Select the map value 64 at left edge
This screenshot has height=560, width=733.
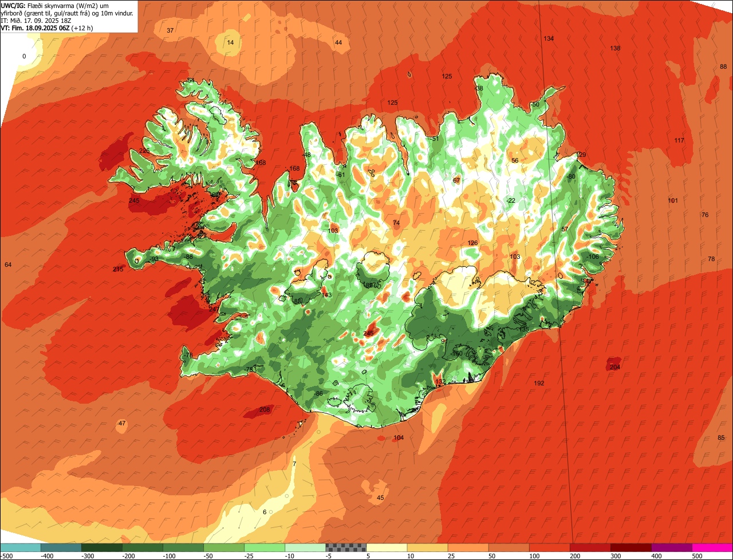(x=8, y=265)
